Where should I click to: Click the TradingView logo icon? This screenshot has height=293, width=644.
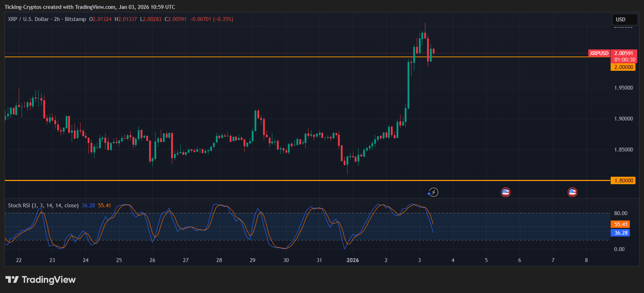point(12,280)
